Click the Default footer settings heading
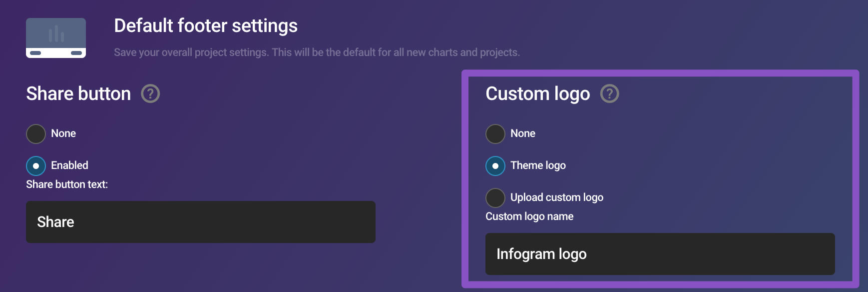This screenshot has width=868, height=292. pos(206,26)
